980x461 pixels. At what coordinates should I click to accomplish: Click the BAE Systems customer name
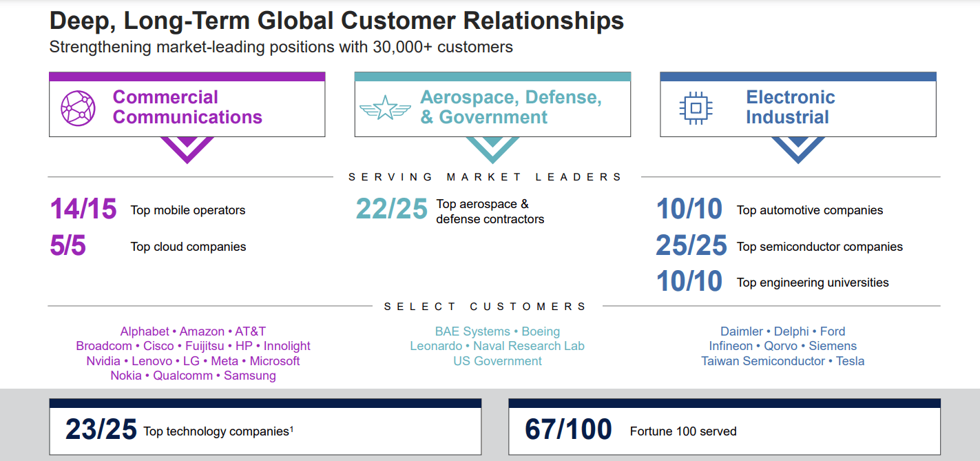coord(472,331)
